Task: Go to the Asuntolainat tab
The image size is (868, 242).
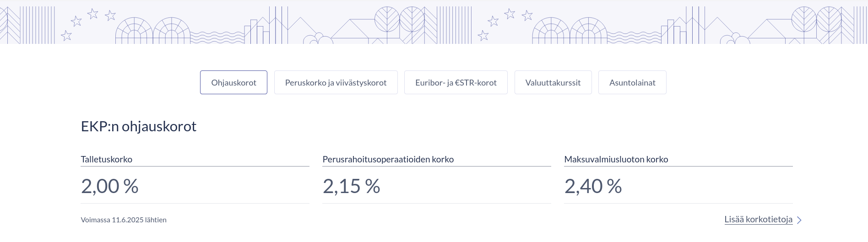Action: click(x=632, y=82)
